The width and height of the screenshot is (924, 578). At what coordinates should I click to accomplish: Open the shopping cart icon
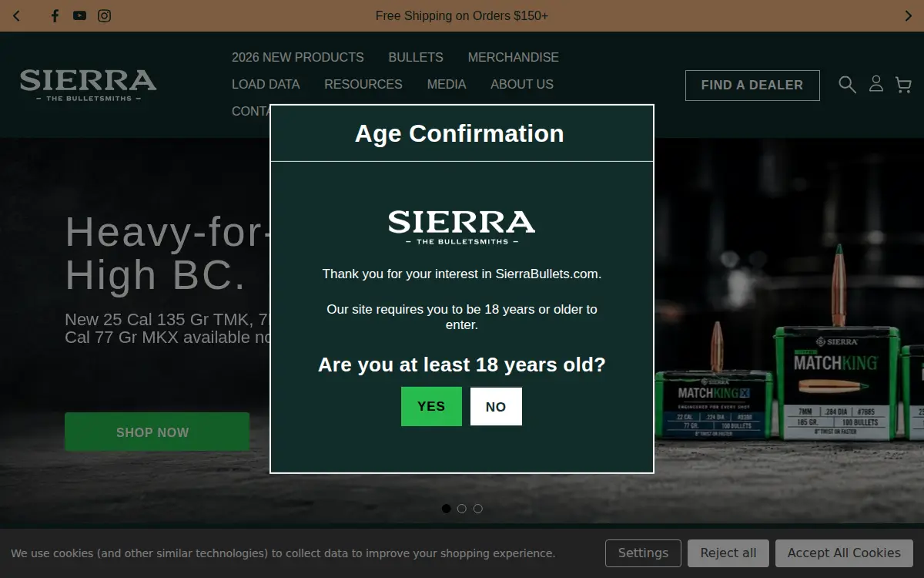pos(903,85)
